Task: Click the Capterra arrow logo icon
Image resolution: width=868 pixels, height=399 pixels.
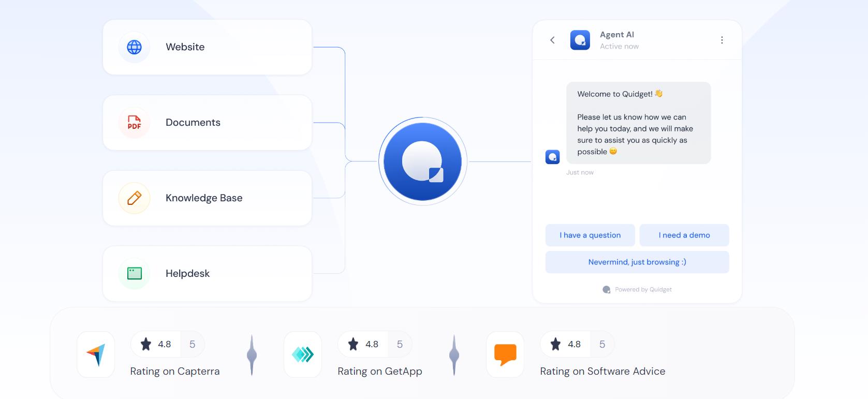Action: [x=96, y=354]
